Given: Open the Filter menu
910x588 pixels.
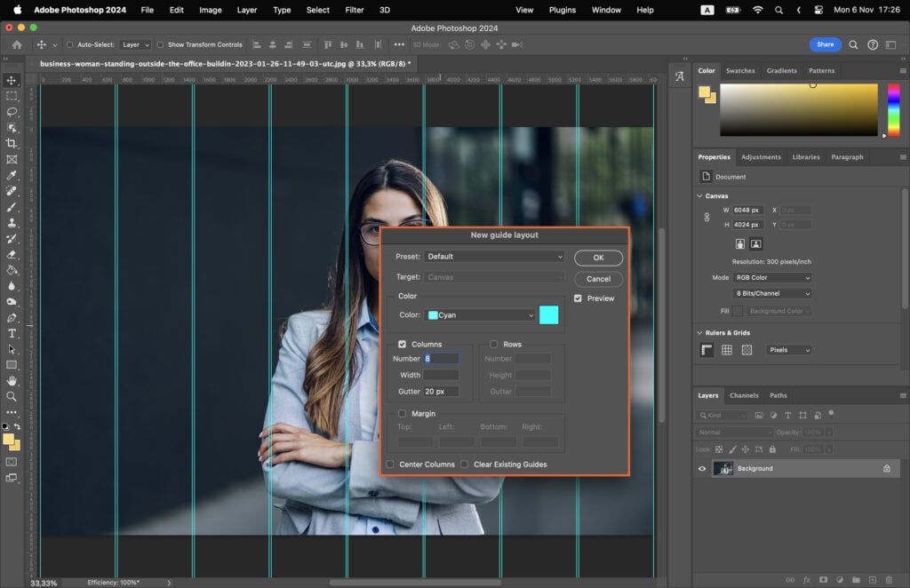Looking at the screenshot, I should pos(354,10).
